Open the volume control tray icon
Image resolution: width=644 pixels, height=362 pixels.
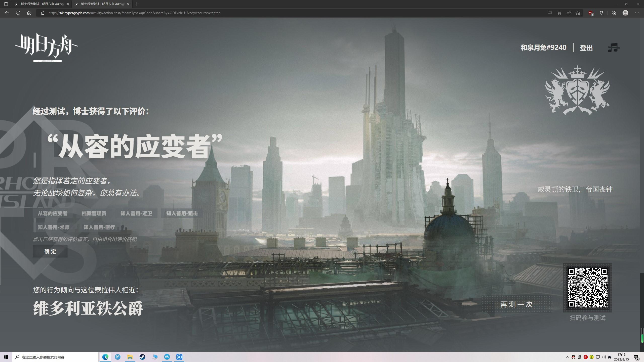[604, 357]
